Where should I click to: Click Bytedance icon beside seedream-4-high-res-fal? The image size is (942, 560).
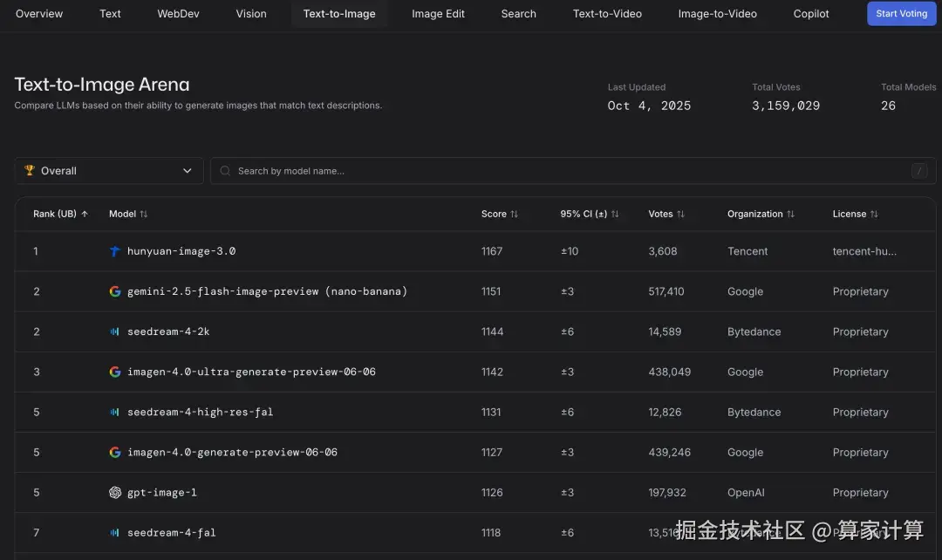click(x=115, y=413)
